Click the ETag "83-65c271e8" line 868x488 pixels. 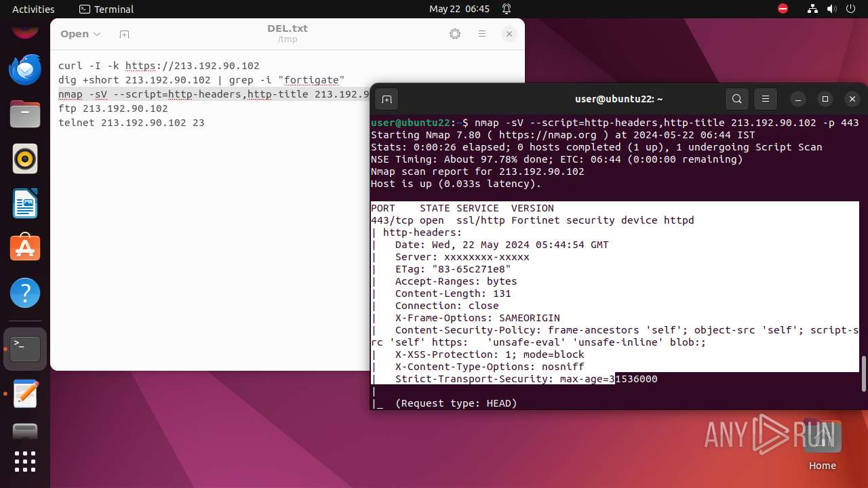(x=452, y=269)
